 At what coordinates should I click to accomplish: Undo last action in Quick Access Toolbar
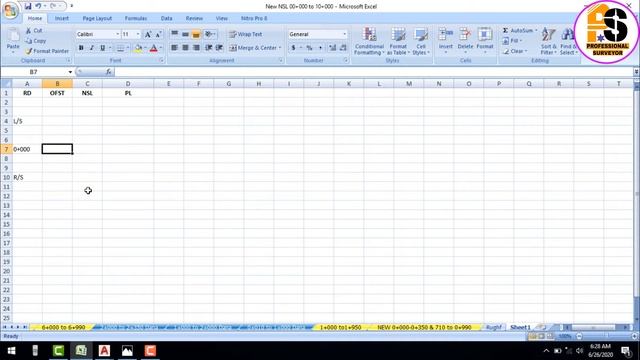[38, 6]
